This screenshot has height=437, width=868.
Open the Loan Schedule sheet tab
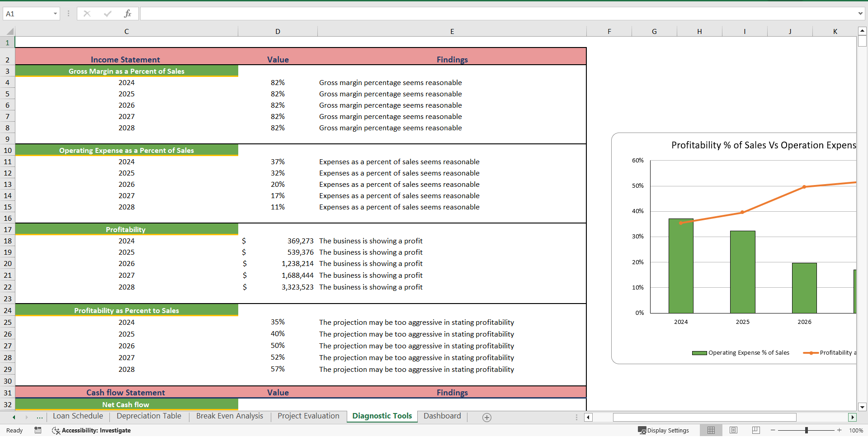(x=78, y=416)
